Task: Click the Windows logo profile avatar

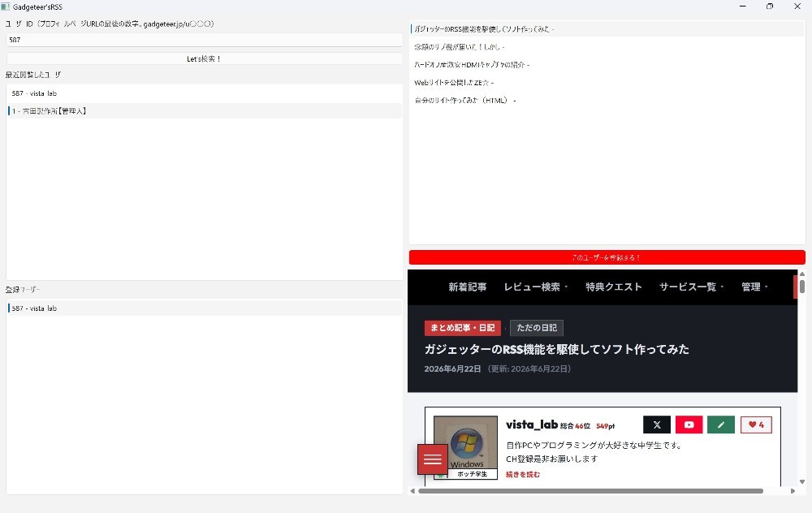Action: [465, 443]
